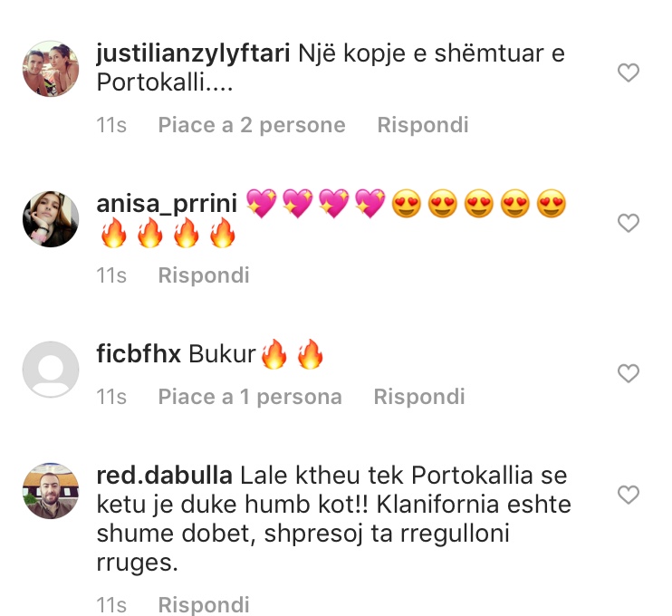This screenshot has height=616, width=672.
Task: View who liked: Piace a 2 persone
Action: [252, 125]
